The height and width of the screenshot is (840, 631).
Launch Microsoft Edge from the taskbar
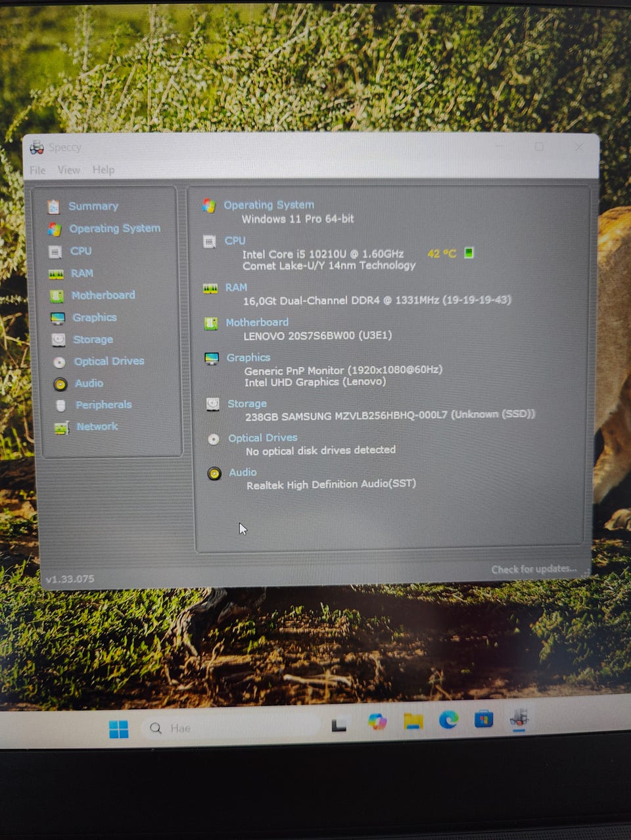pos(449,720)
